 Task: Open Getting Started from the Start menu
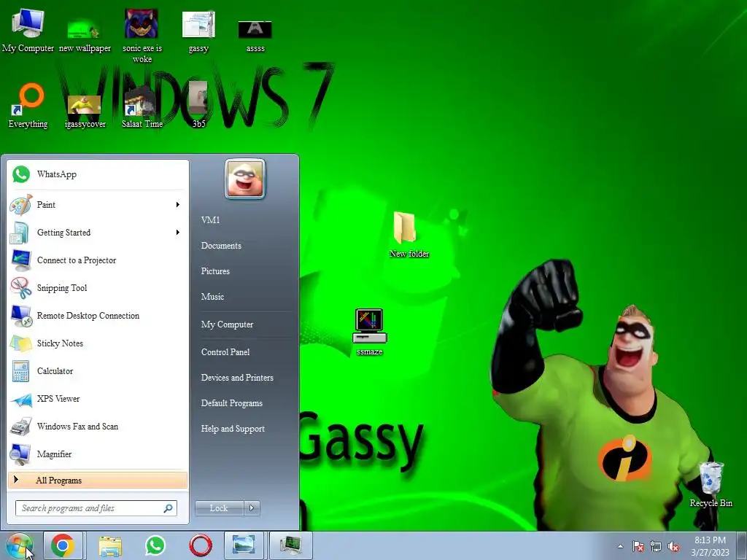[x=97, y=233]
